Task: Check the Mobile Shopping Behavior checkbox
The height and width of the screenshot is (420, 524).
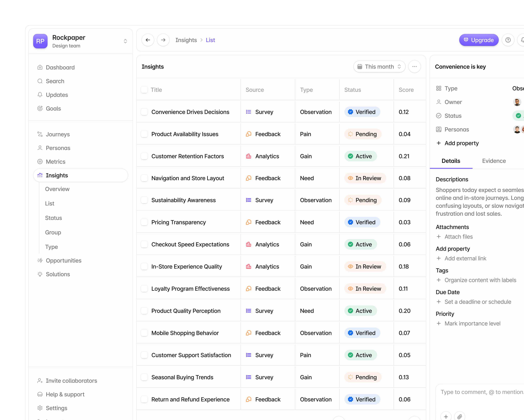Action: pyautogui.click(x=144, y=333)
